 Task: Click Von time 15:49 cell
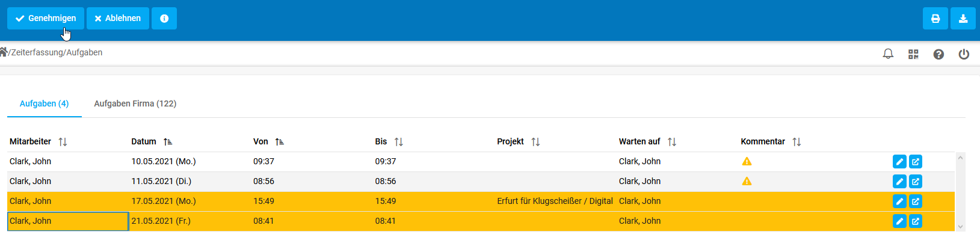click(312, 201)
